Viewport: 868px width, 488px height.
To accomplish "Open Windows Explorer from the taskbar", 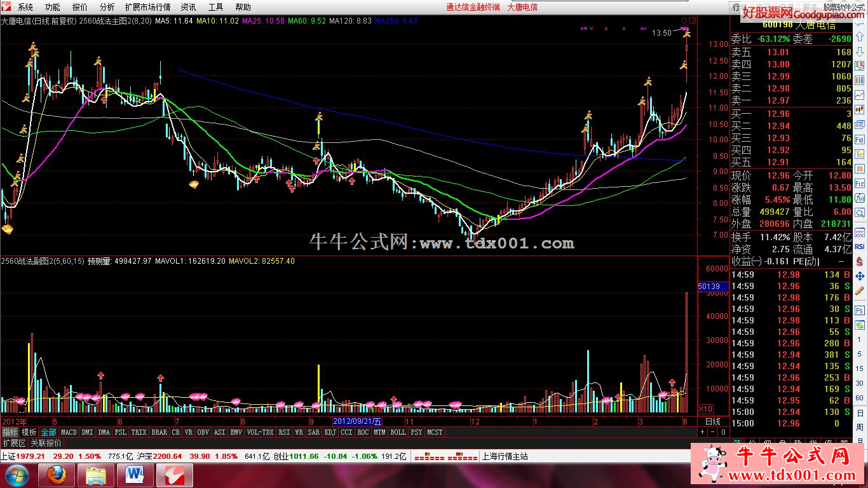I will tap(96, 475).
